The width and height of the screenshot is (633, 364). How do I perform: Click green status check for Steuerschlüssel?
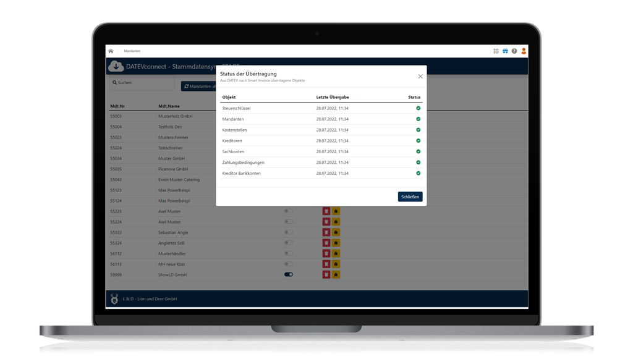pyautogui.click(x=418, y=108)
